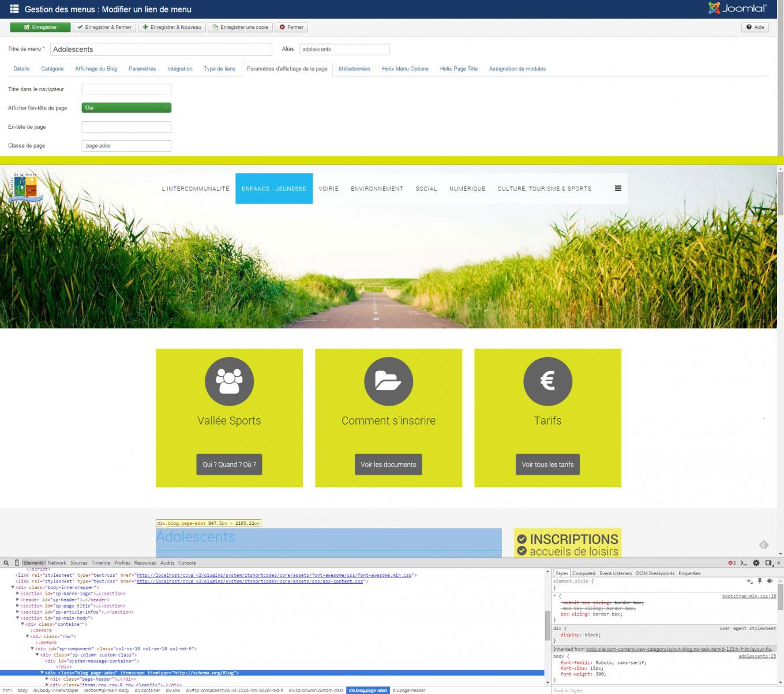
Task: Click Enregistrer une copie
Action: 240,27
